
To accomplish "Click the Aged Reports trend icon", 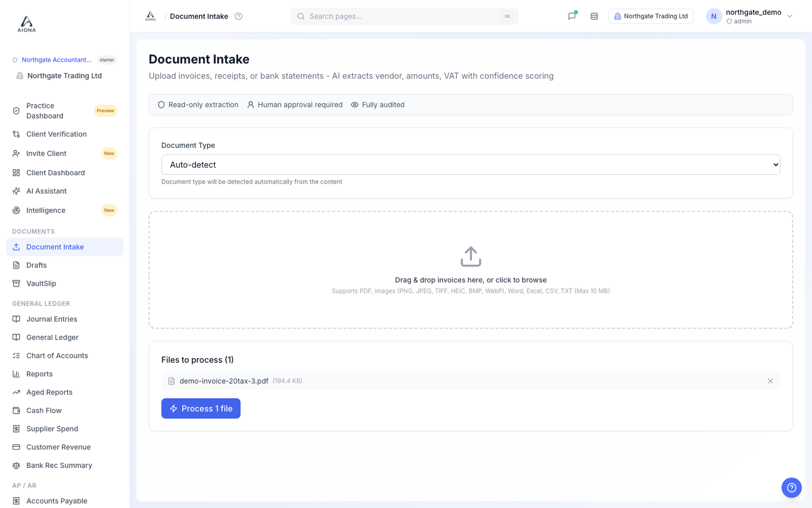I will (16, 392).
